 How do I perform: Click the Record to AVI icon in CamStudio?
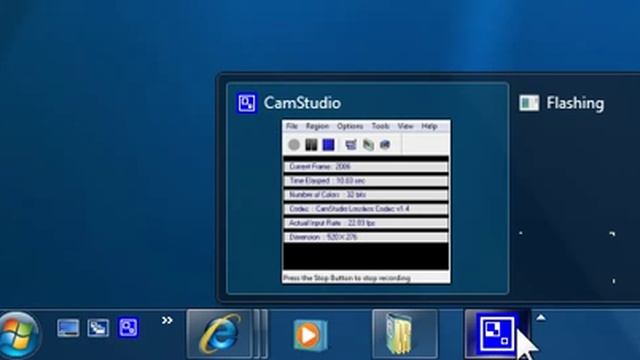(x=368, y=144)
